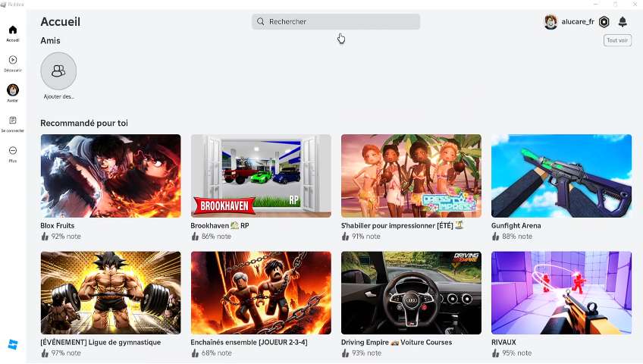This screenshot has width=643, height=364.
Task: Open S'habiller pour impressionner thumbnail
Action: coord(411,176)
